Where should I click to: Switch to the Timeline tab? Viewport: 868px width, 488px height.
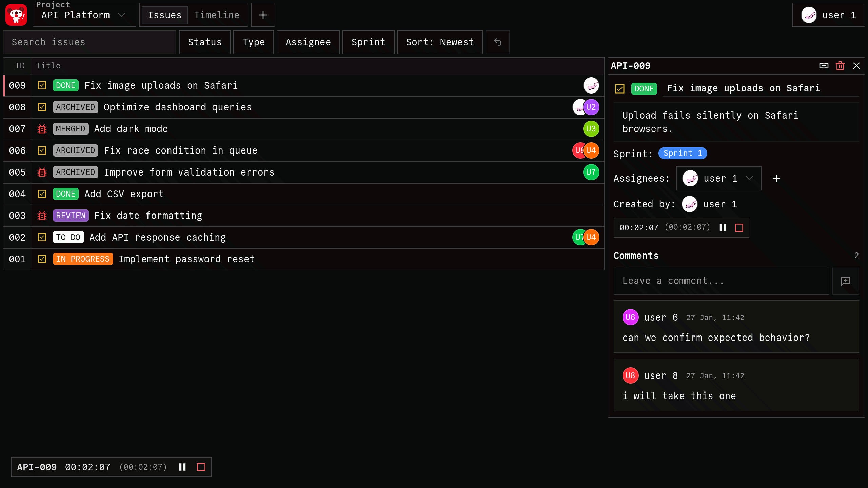coord(217,15)
